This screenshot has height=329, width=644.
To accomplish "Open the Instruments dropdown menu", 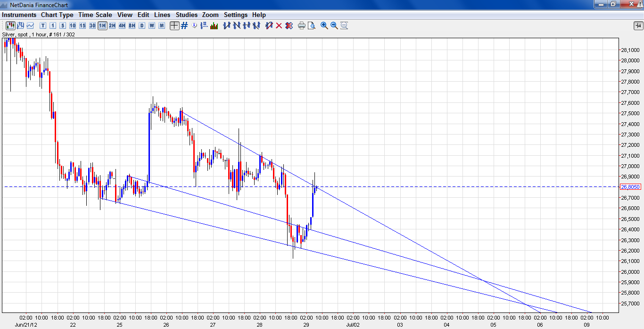I will click(19, 15).
